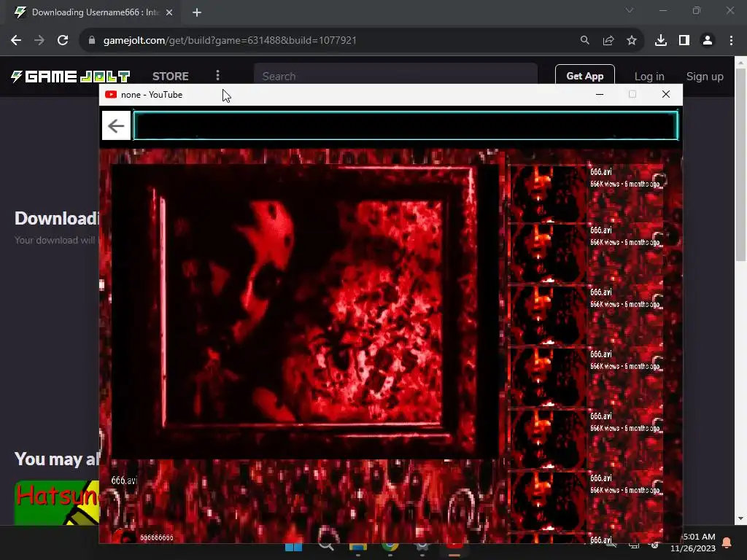The width and height of the screenshot is (747, 560).
Task: Open the Chrome profile avatar menu
Action: [x=708, y=41]
